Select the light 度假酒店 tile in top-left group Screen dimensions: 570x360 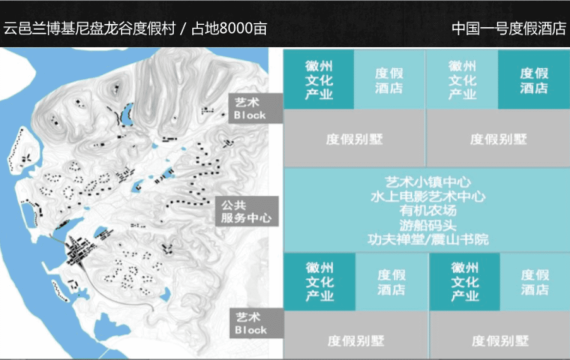coord(389,80)
